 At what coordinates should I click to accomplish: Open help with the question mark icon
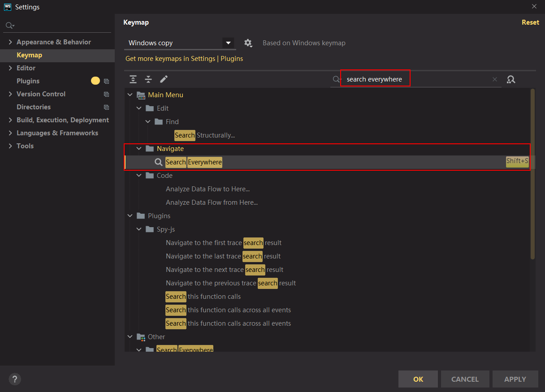[15, 379]
